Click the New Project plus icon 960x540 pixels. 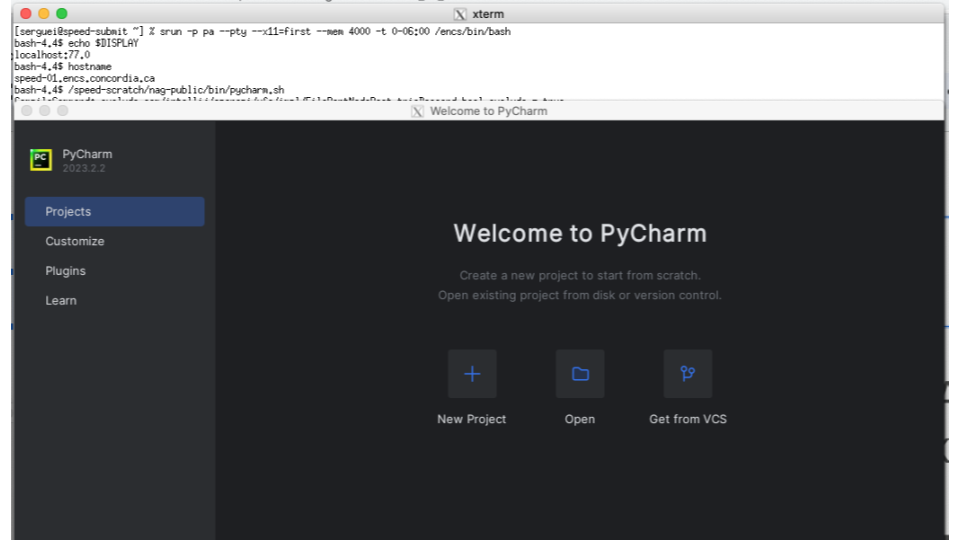[472, 374]
